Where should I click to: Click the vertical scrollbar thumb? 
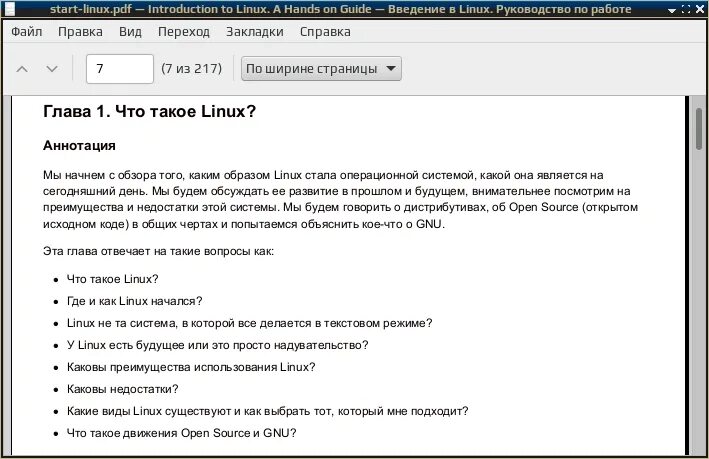tap(699, 128)
